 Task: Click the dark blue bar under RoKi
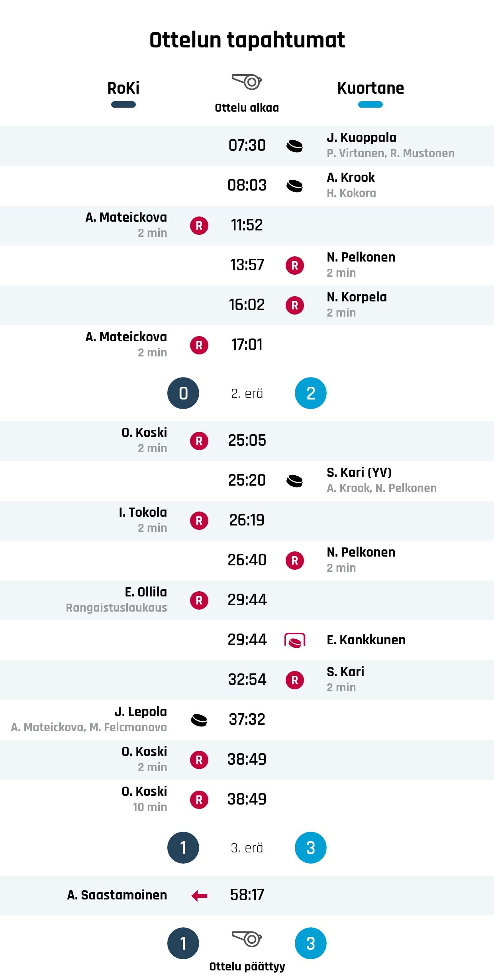(x=123, y=105)
